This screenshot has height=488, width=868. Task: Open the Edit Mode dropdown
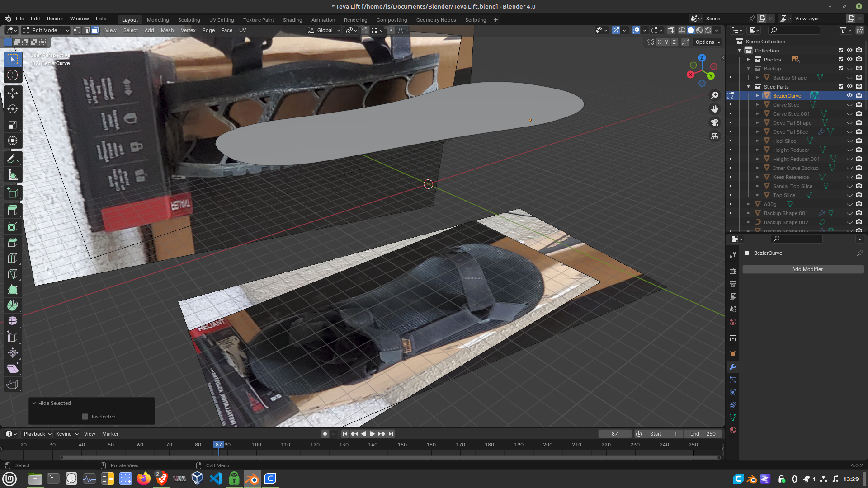tap(46, 30)
